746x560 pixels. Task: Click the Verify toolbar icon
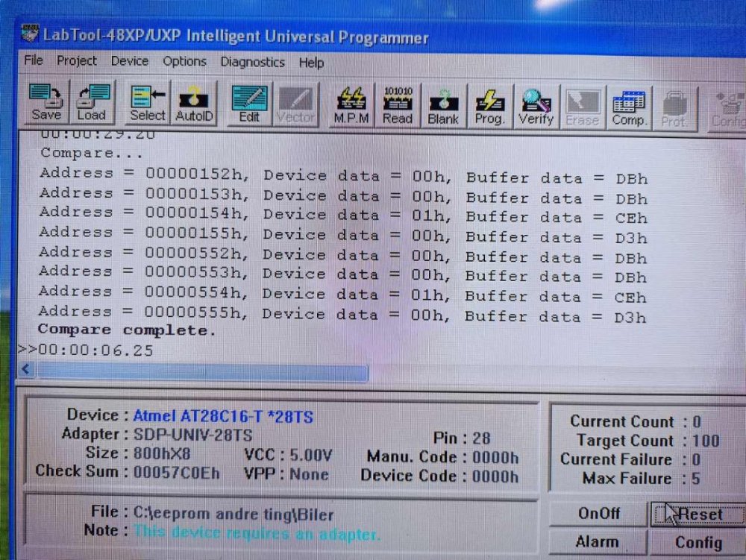click(536, 107)
